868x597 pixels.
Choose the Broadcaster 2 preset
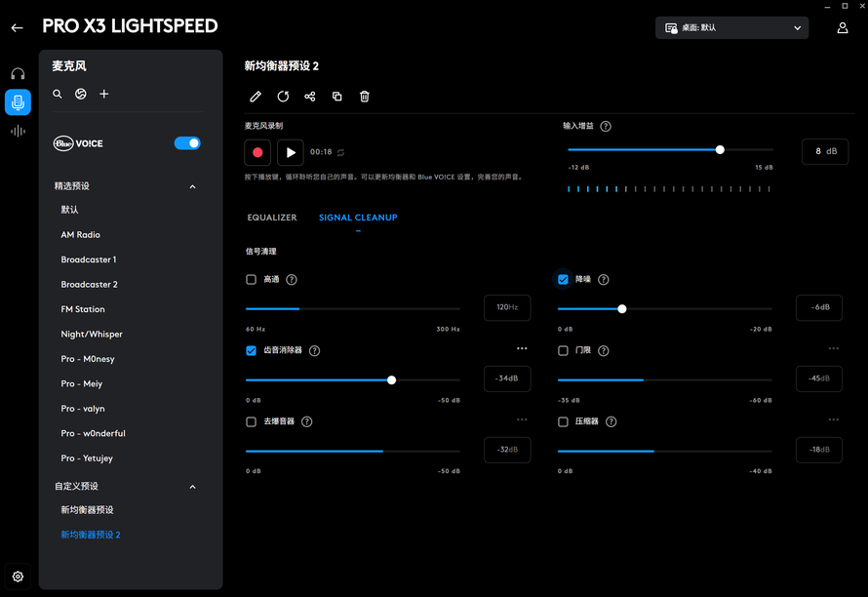coord(89,285)
